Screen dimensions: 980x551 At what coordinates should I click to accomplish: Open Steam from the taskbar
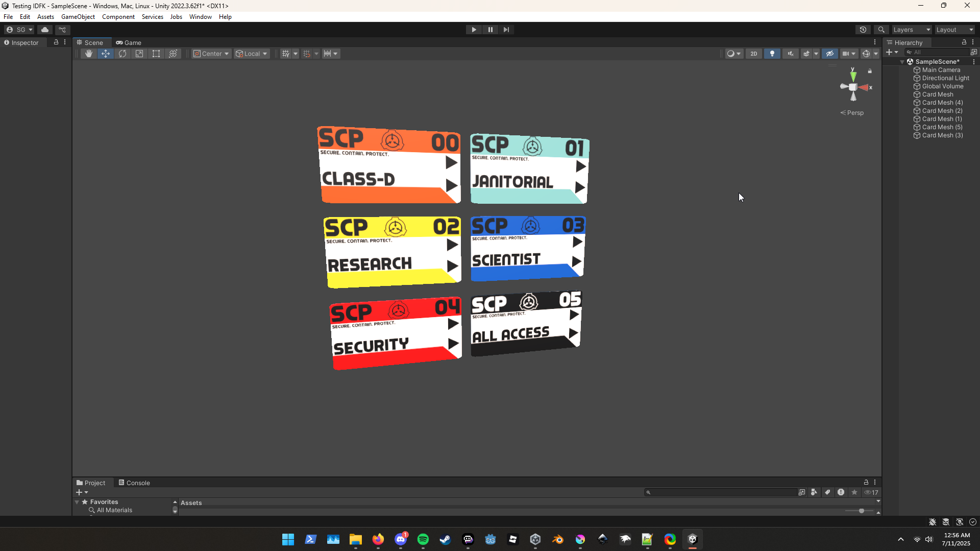[446, 539]
